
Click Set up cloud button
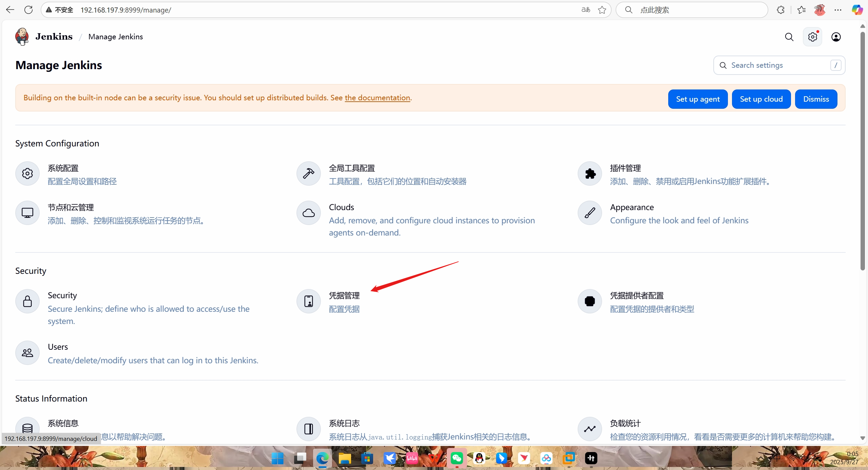(x=761, y=99)
